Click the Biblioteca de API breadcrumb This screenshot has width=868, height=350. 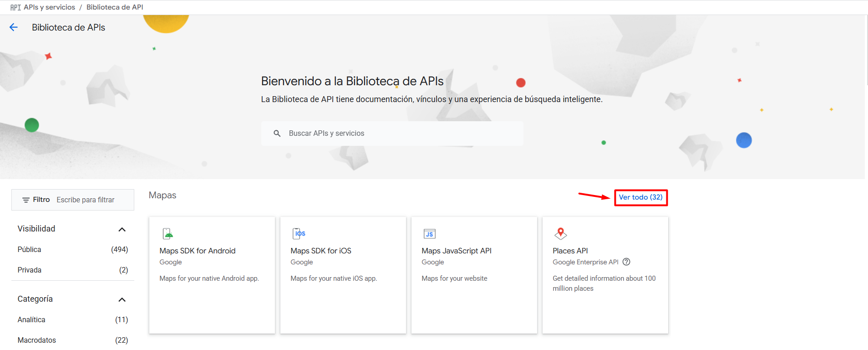click(x=115, y=7)
